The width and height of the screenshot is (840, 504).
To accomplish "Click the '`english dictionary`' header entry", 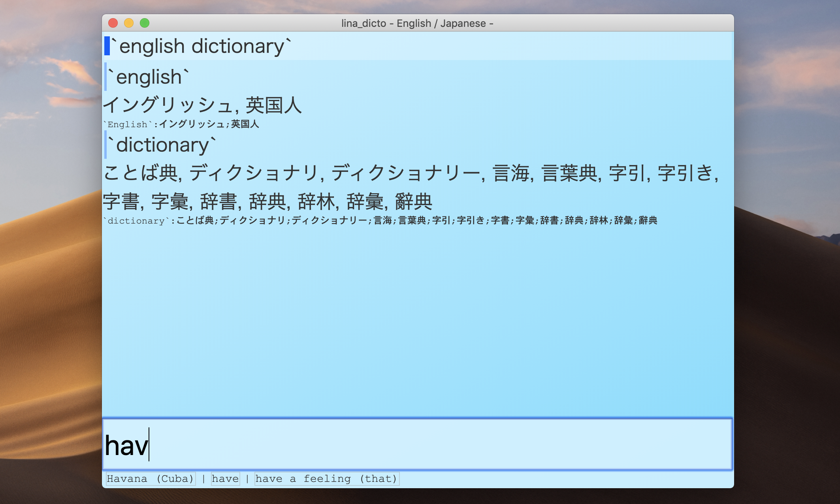I will click(x=417, y=46).
